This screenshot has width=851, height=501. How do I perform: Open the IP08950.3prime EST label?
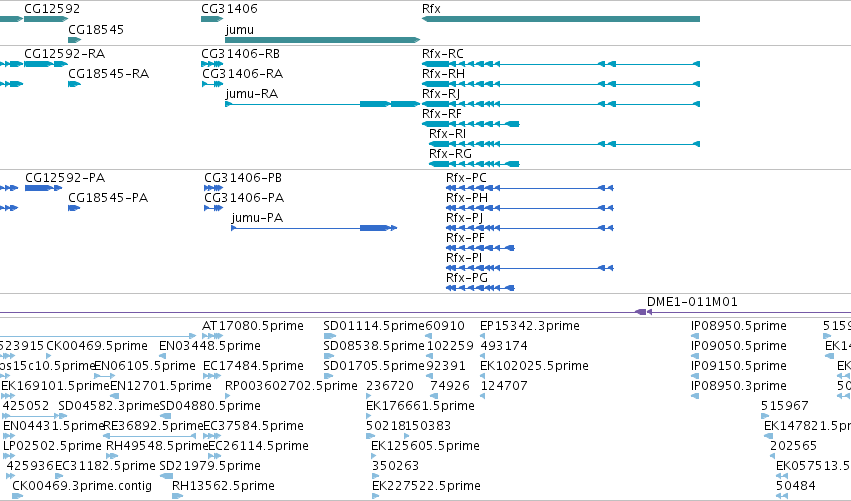click(739, 386)
